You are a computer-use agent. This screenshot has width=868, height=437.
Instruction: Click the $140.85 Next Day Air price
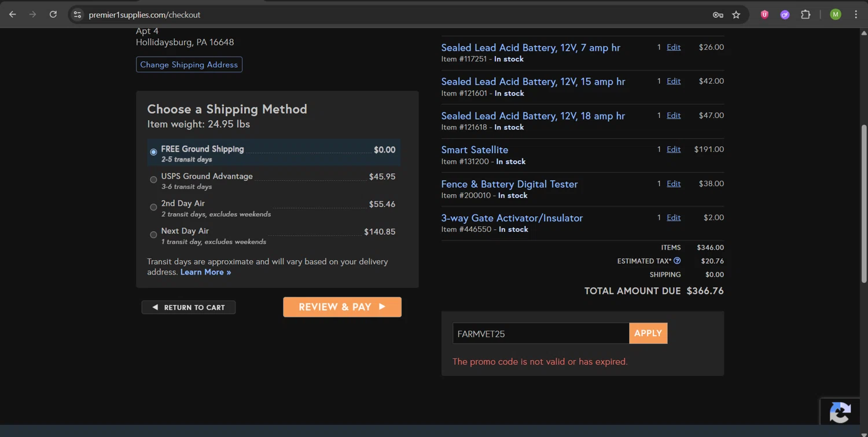coord(380,232)
